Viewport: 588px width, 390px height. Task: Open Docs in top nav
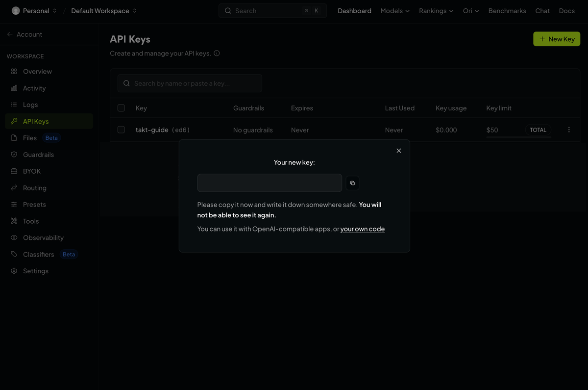[x=567, y=11]
